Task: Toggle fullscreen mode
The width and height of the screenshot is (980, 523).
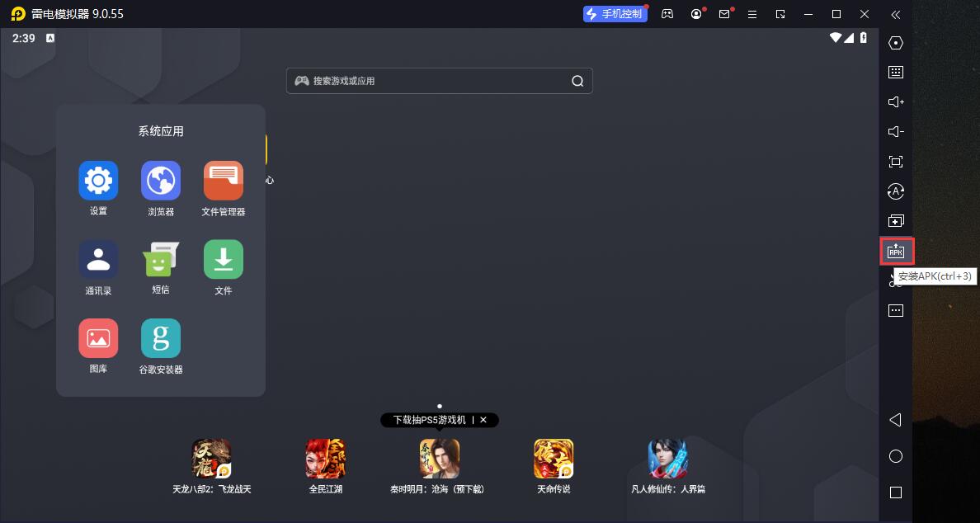Action: (896, 161)
